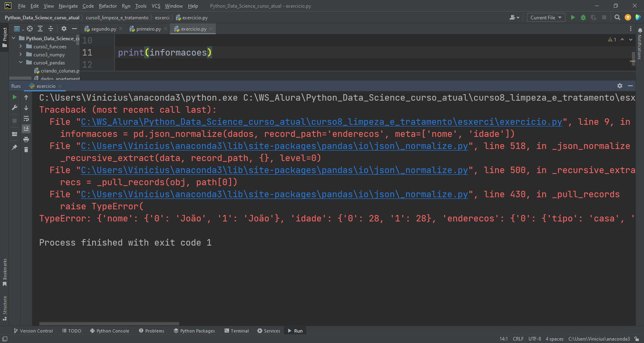
Task: Open the user account icon in toolbar
Action: click(x=514, y=17)
